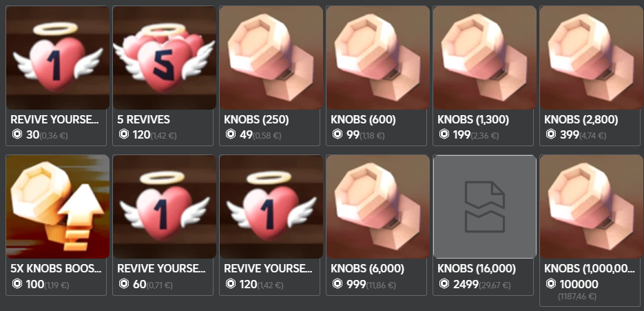Click the Robux icon beside the 2499 price
644x311 pixels.
[444, 283]
